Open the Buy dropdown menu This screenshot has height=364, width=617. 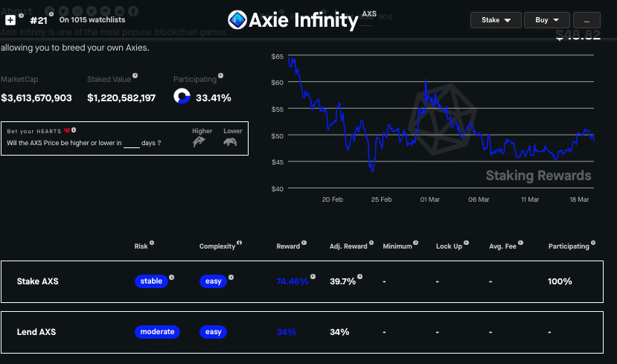547,20
